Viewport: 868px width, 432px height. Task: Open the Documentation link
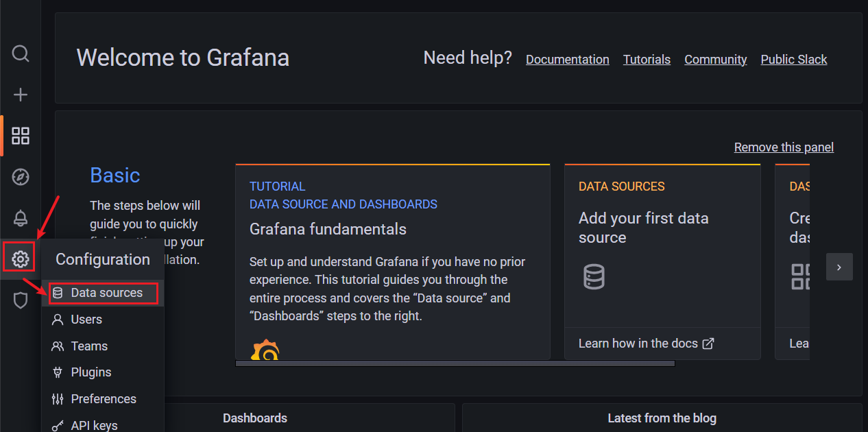point(568,60)
